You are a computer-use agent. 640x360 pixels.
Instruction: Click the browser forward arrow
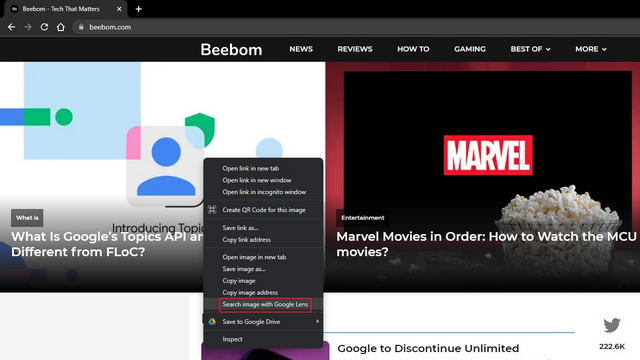point(28,27)
